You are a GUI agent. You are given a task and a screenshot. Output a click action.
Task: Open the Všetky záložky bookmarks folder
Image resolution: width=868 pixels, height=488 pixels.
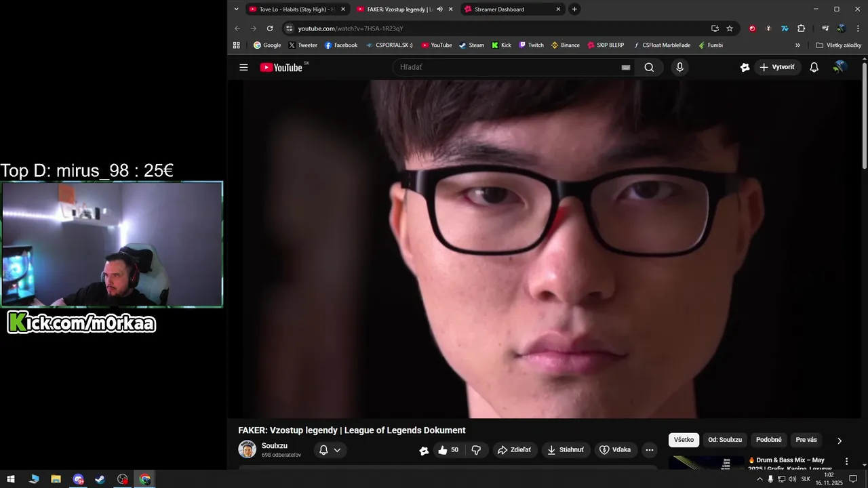click(x=838, y=45)
